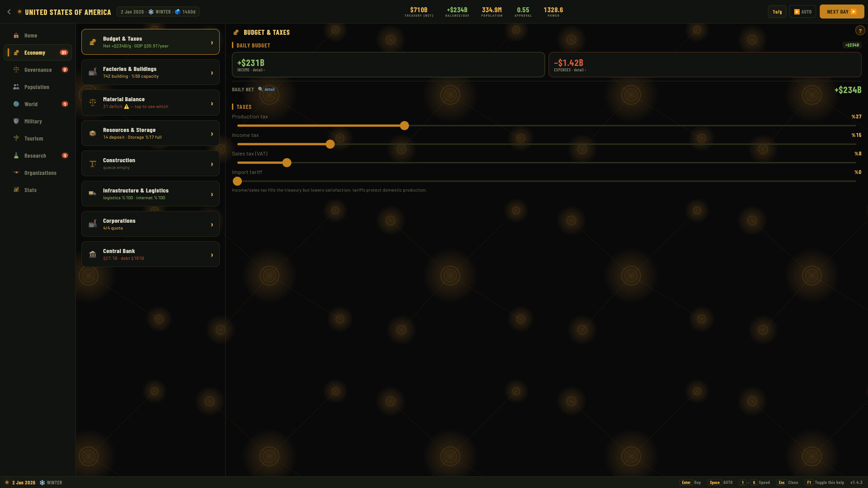
Task: Expand Central Bank chevron
Action: 212,255
